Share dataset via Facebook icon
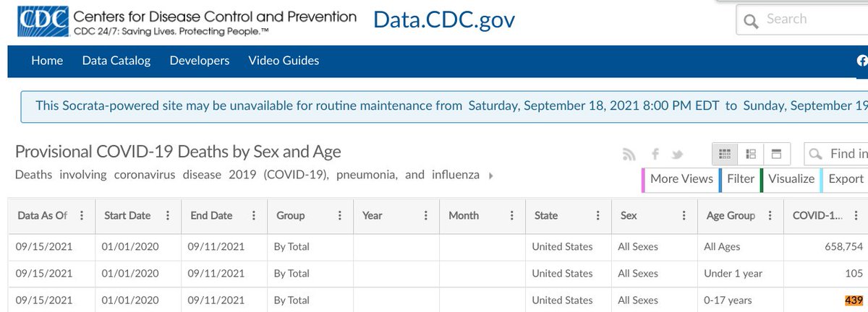 pos(655,154)
